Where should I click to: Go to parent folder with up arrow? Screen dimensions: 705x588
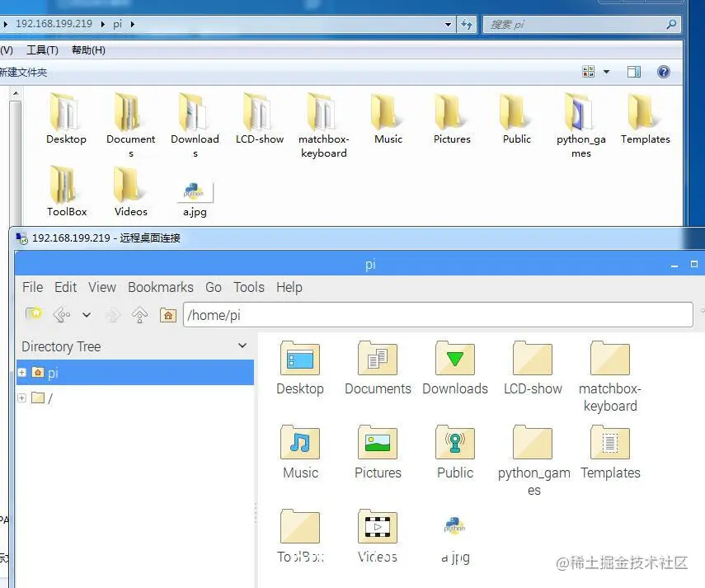pyautogui.click(x=140, y=315)
